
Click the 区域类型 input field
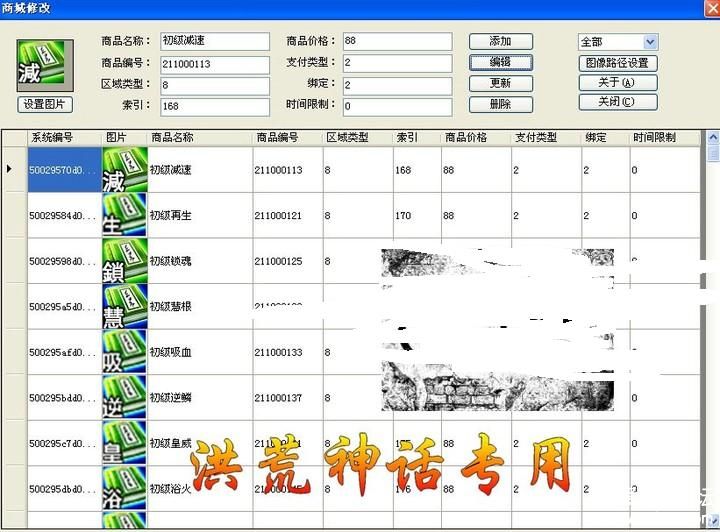pos(214,85)
